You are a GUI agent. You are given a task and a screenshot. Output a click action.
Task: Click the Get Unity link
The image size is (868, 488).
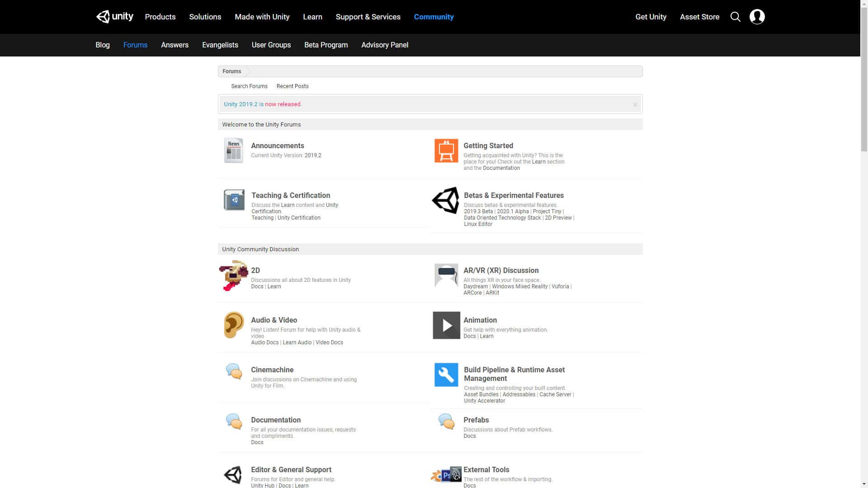(651, 17)
